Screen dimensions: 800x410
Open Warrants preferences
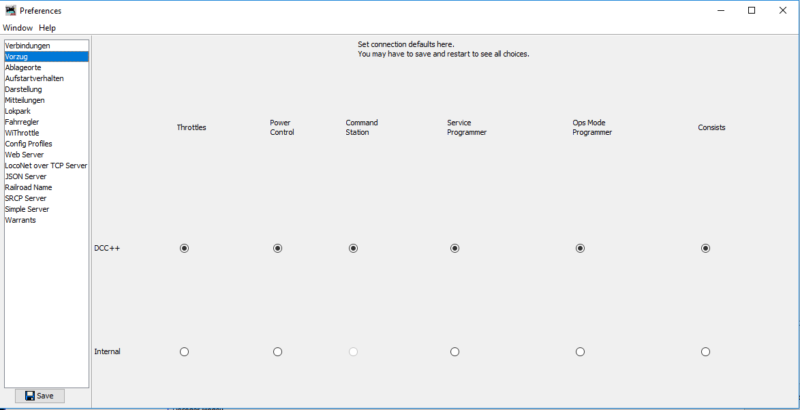(x=46, y=220)
